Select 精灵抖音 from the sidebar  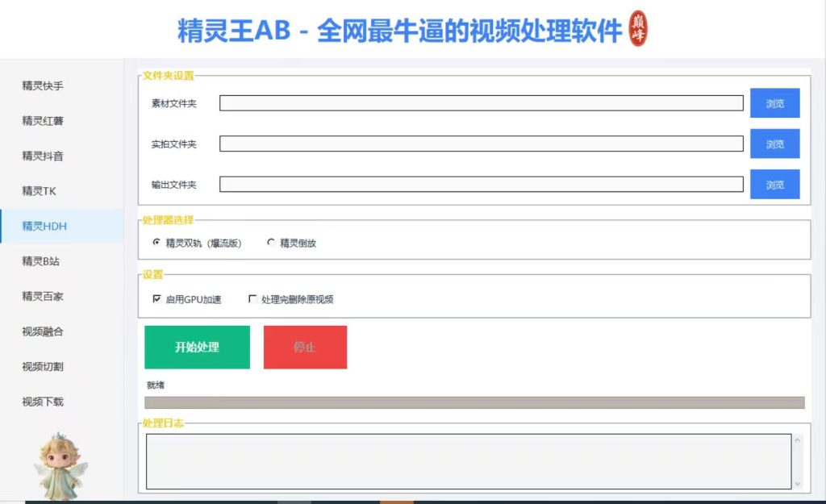coord(43,156)
